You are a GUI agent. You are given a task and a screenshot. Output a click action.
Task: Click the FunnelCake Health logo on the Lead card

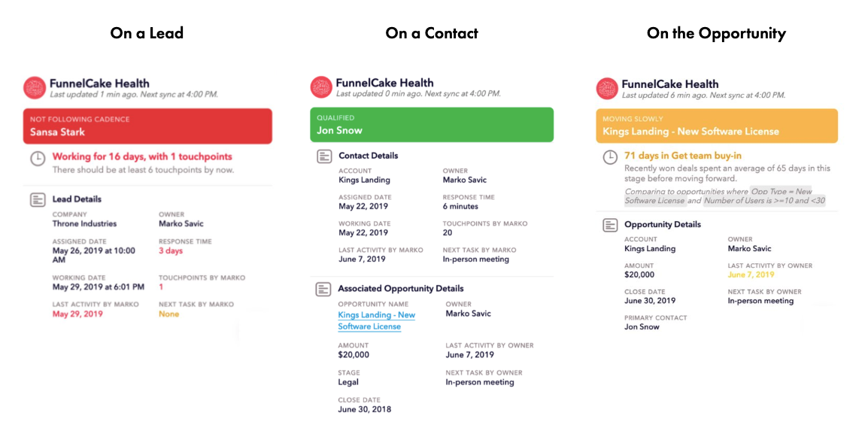(x=33, y=85)
